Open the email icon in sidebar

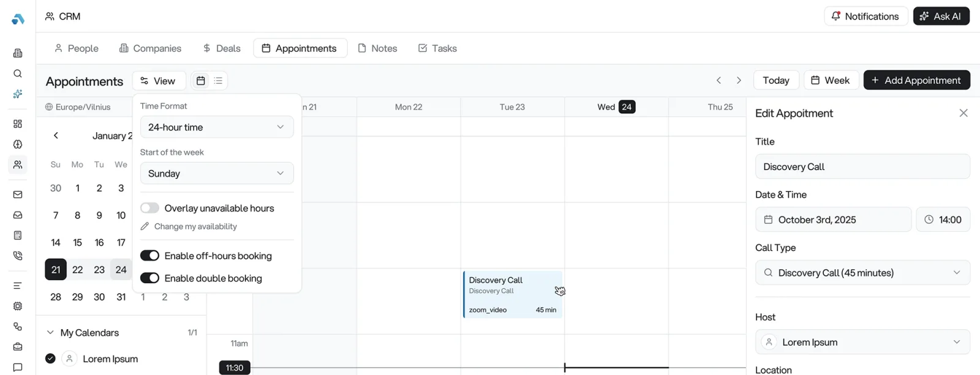click(17, 194)
